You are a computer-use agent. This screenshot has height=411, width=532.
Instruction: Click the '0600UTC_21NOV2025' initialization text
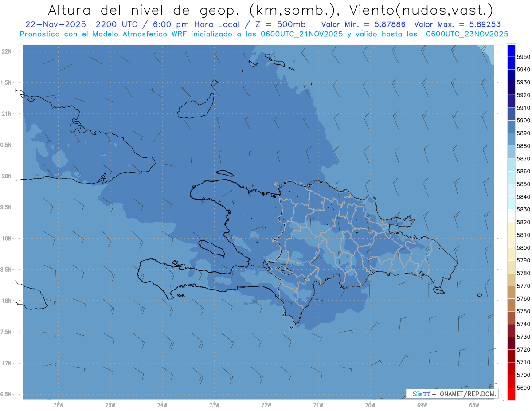point(301,34)
